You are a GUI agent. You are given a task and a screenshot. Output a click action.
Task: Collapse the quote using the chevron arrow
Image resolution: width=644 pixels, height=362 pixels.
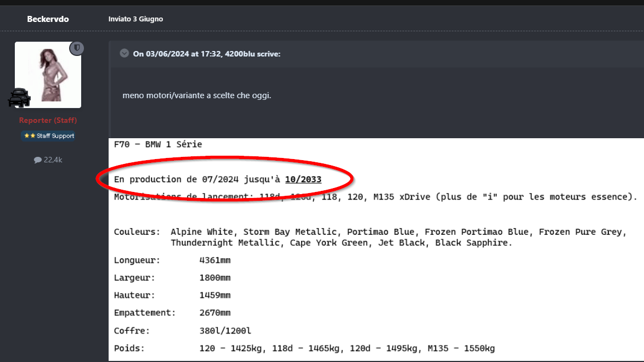[x=125, y=53]
